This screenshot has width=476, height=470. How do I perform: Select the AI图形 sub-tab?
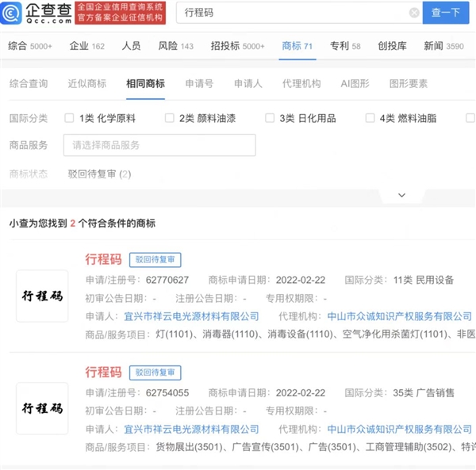pos(355,84)
